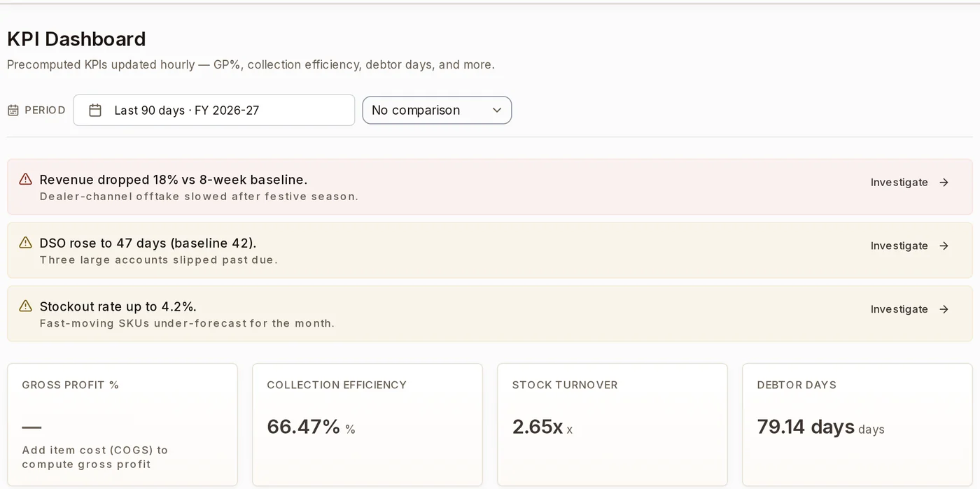This screenshot has width=980, height=489.
Task: Open the Collection Efficiency card
Action: (367, 425)
